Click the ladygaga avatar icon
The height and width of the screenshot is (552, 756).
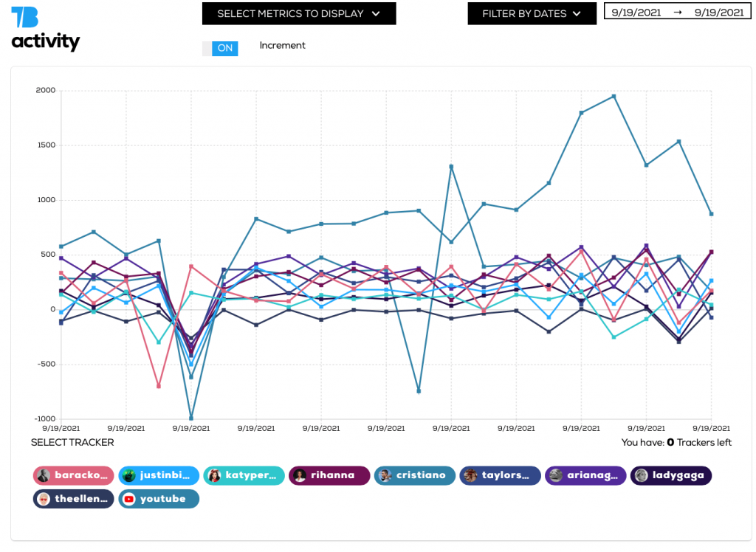(x=641, y=475)
